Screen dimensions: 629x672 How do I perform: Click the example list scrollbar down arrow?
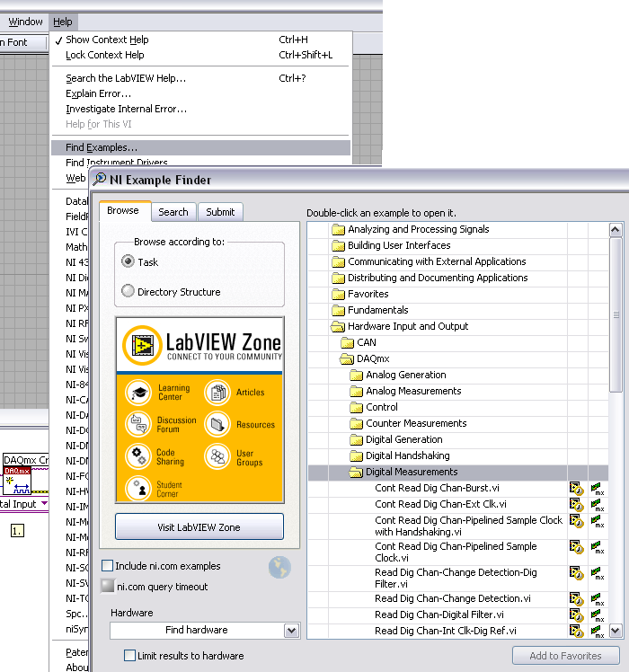point(616,632)
